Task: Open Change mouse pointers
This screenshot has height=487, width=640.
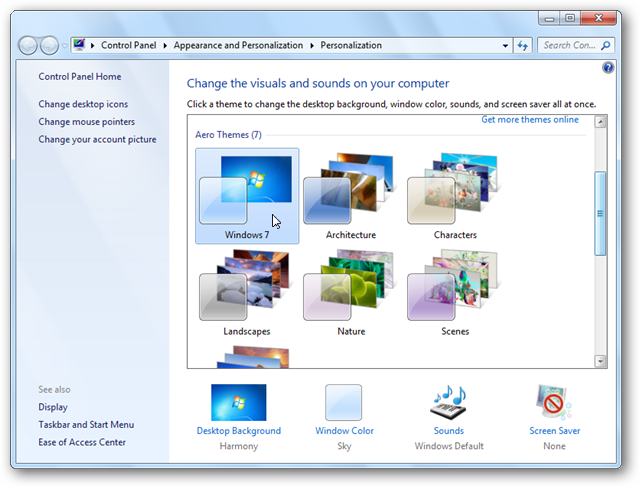Action: (x=87, y=122)
